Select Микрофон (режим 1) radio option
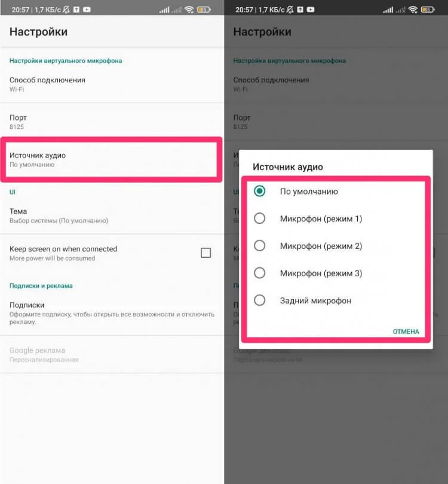Image resolution: width=448 pixels, height=484 pixels. (336, 218)
